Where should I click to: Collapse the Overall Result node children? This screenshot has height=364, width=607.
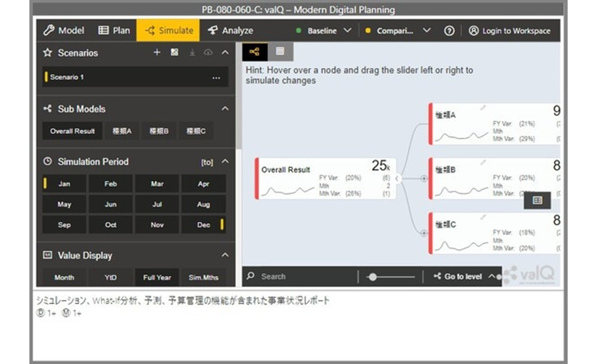[x=397, y=178]
